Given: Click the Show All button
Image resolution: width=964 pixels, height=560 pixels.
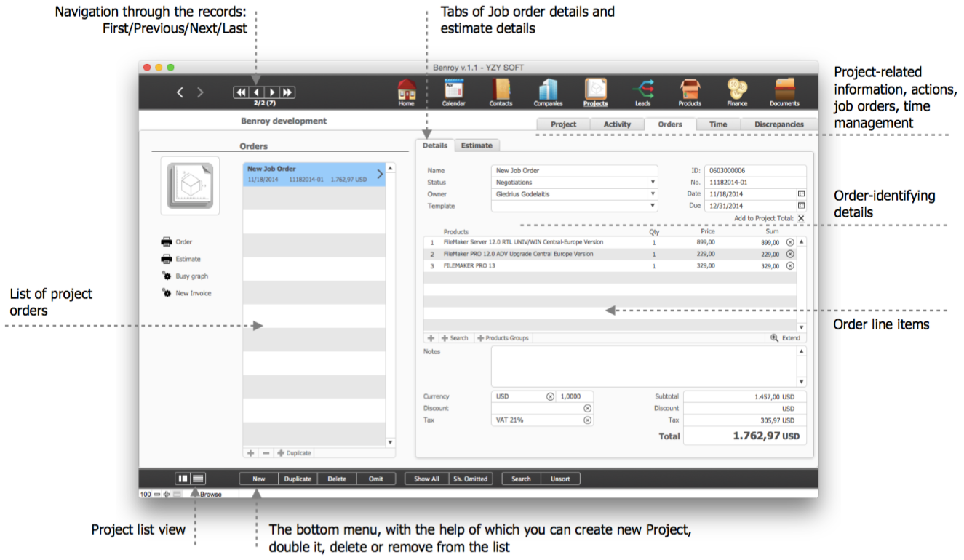Looking at the screenshot, I should [426, 479].
